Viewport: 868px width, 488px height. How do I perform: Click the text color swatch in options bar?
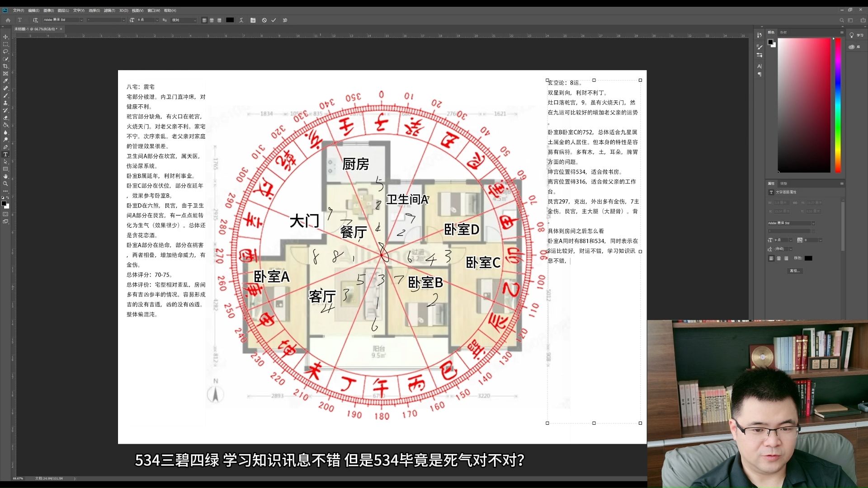click(230, 20)
